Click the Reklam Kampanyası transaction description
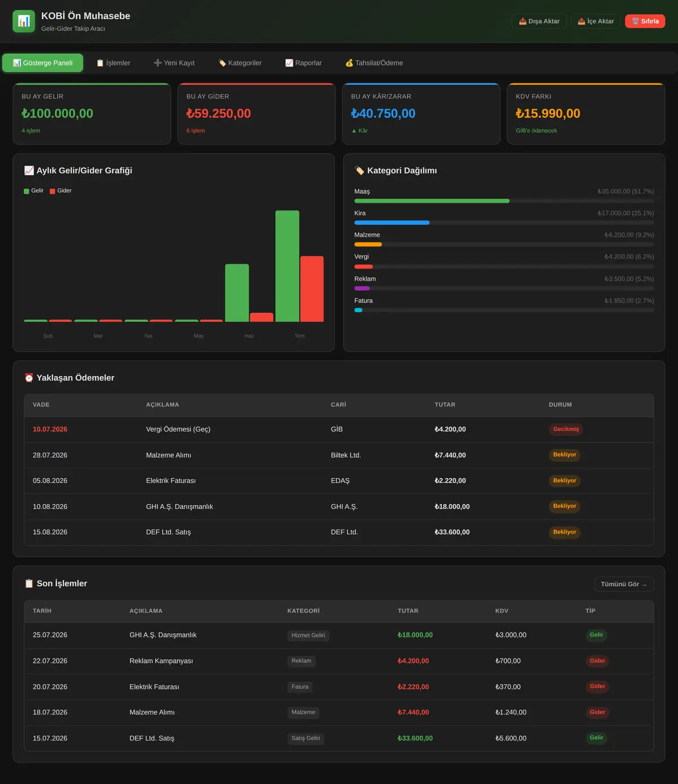This screenshot has width=678, height=784. pos(161,661)
